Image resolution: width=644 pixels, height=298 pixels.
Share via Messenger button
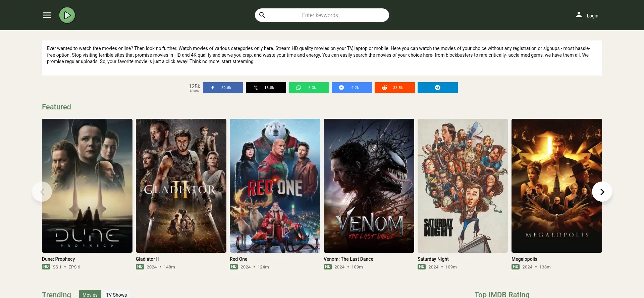pos(352,88)
